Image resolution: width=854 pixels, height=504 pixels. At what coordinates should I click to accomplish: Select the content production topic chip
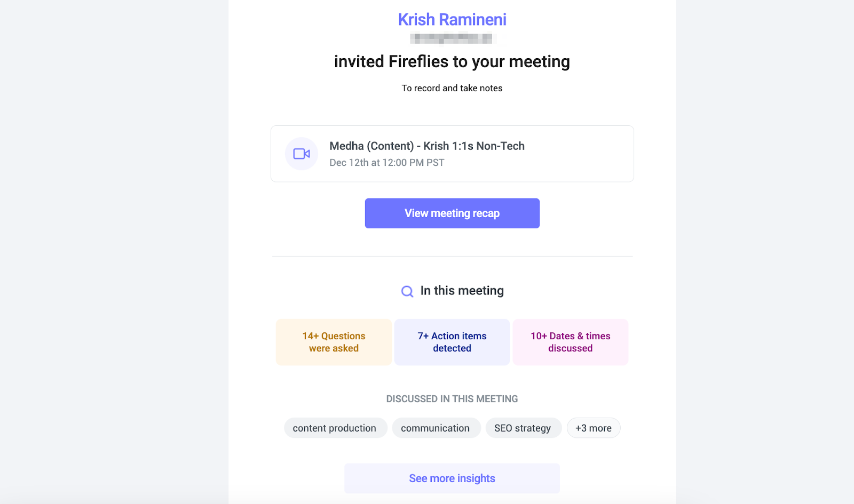click(x=335, y=428)
